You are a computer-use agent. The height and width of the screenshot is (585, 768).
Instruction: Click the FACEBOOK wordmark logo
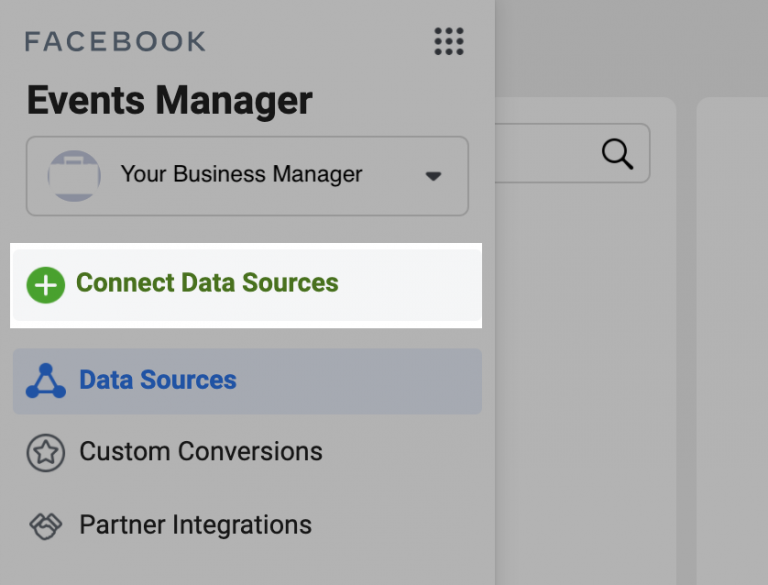coord(115,41)
